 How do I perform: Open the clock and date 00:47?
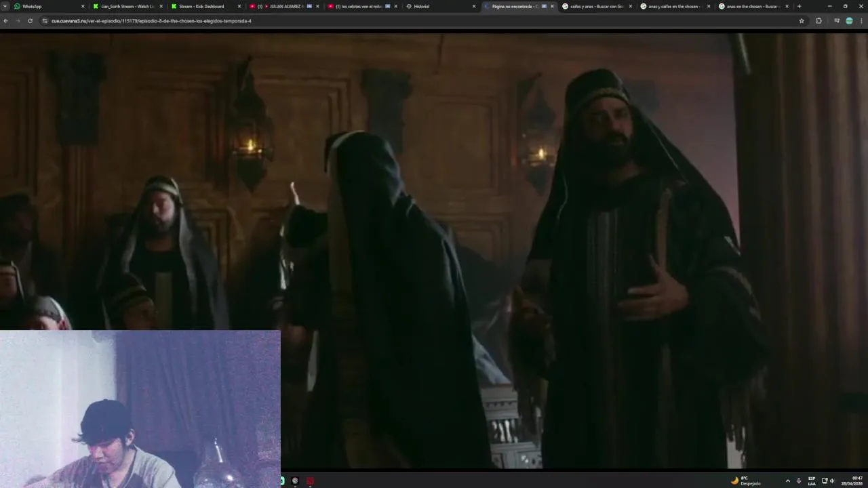853,481
